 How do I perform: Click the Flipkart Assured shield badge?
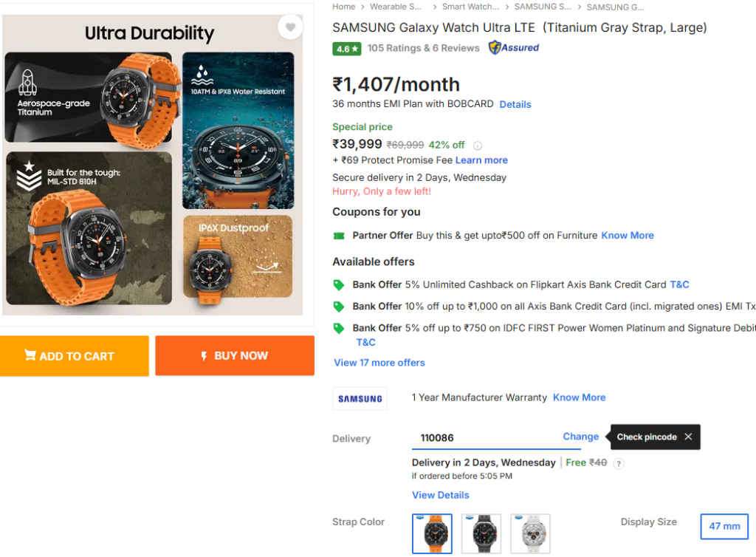(x=514, y=47)
